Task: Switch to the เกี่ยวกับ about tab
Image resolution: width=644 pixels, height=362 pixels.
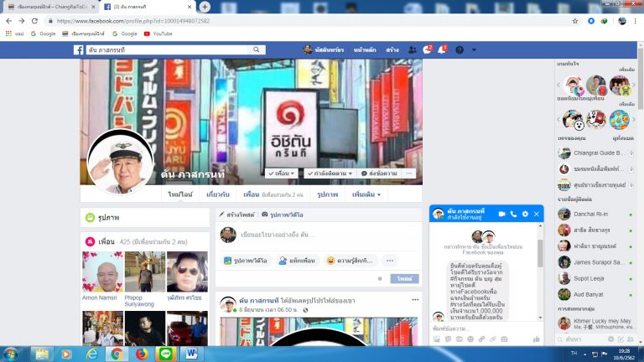Action: [x=217, y=194]
